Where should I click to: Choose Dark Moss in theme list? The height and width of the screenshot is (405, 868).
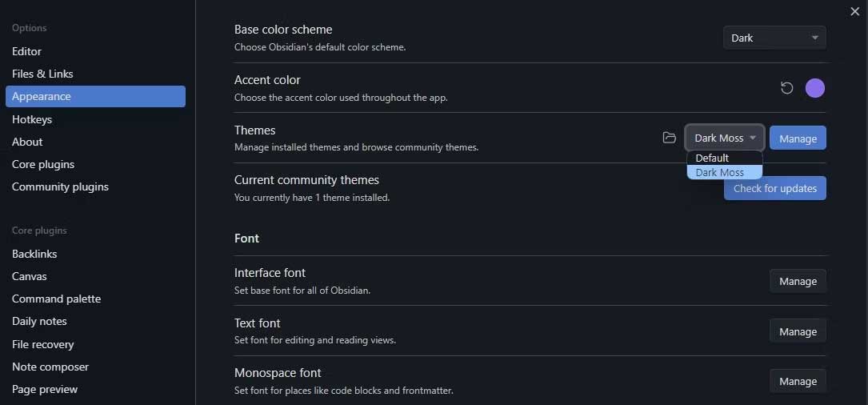click(720, 172)
